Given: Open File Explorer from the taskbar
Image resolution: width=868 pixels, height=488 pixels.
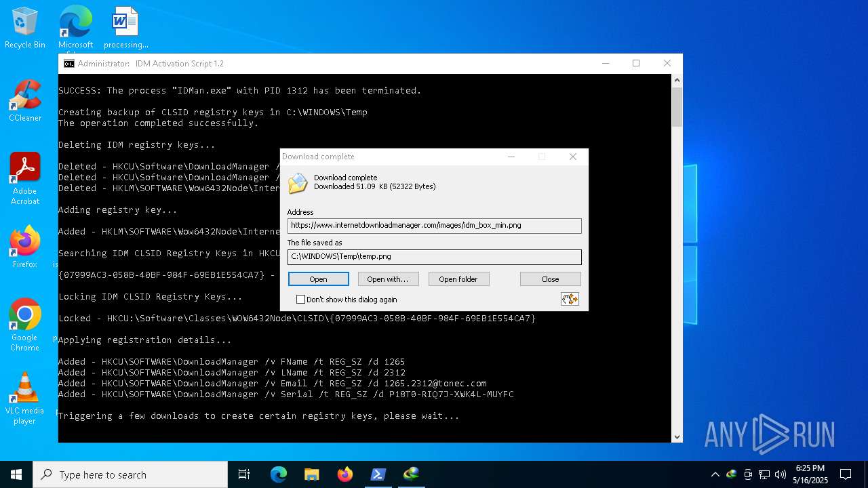Looking at the screenshot, I should 311,474.
